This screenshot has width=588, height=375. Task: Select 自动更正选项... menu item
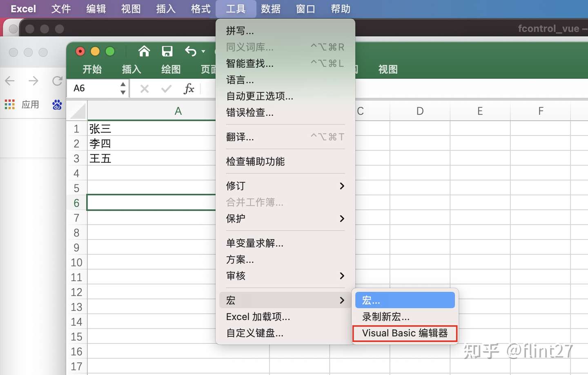click(x=285, y=96)
